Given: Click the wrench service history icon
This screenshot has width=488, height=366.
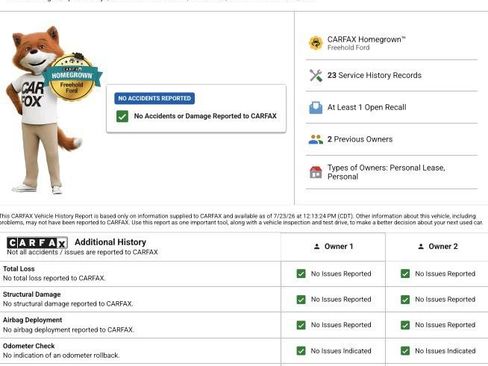Looking at the screenshot, I should (x=316, y=75).
